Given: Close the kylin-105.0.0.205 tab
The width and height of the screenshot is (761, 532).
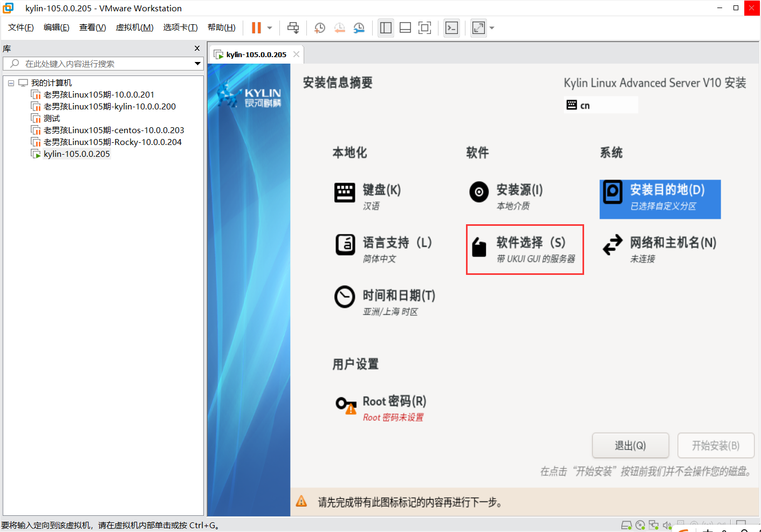Looking at the screenshot, I should (296, 54).
